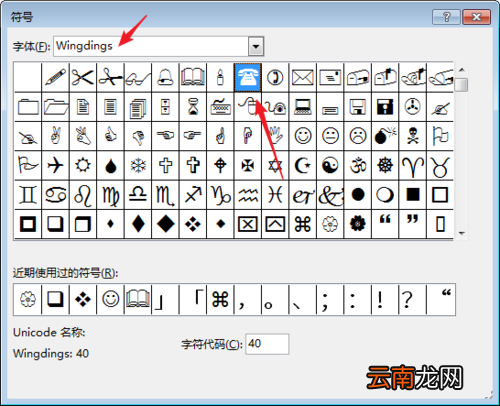This screenshot has height=406, width=500.
Task: Select the airplane symbol
Action: 55,165
